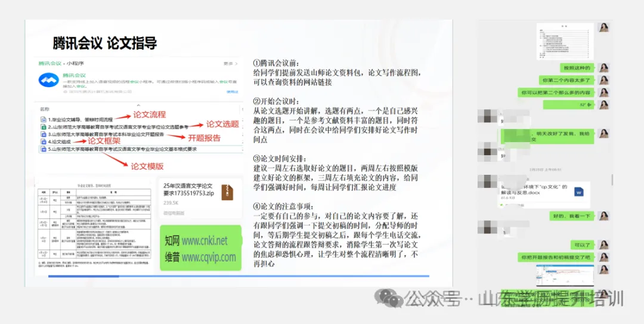Image resolution: width=644 pixels, height=324 pixels.
Task: Click the 你把开题报告和初稿提交了吧 bubble
Action: click(x=556, y=257)
